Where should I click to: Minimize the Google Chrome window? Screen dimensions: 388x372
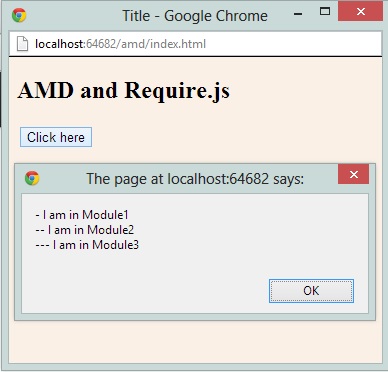(298, 14)
